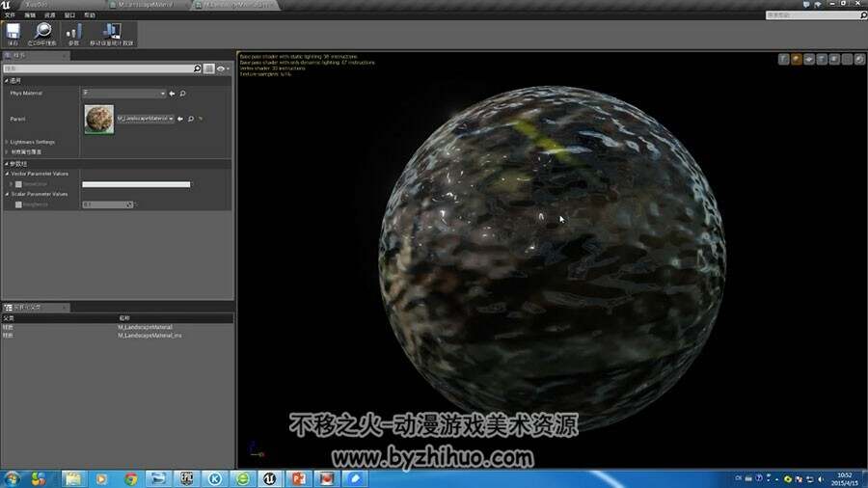Expand the vector parameter color row
Viewport: 868px width, 488px height.
(11, 184)
